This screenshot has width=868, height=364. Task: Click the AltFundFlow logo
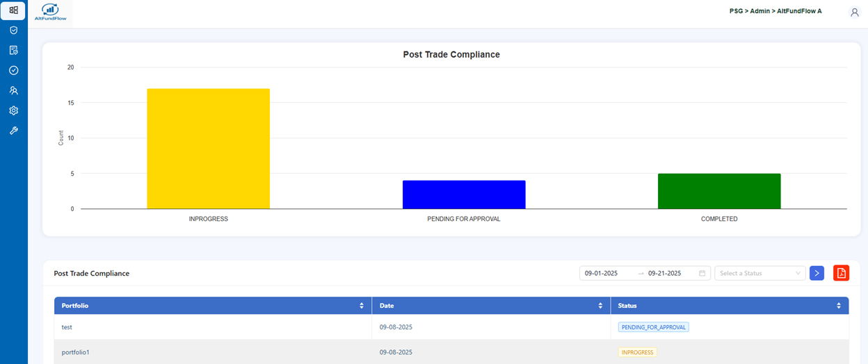(x=50, y=12)
